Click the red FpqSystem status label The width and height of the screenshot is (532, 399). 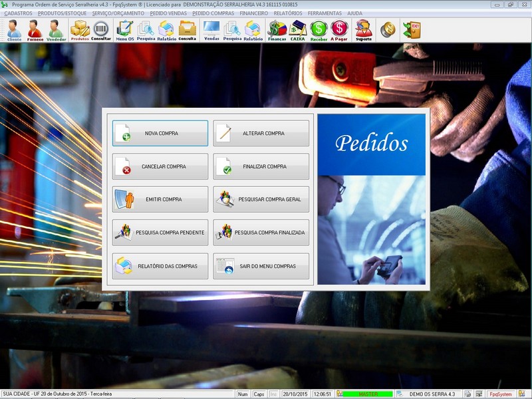pos(501,394)
